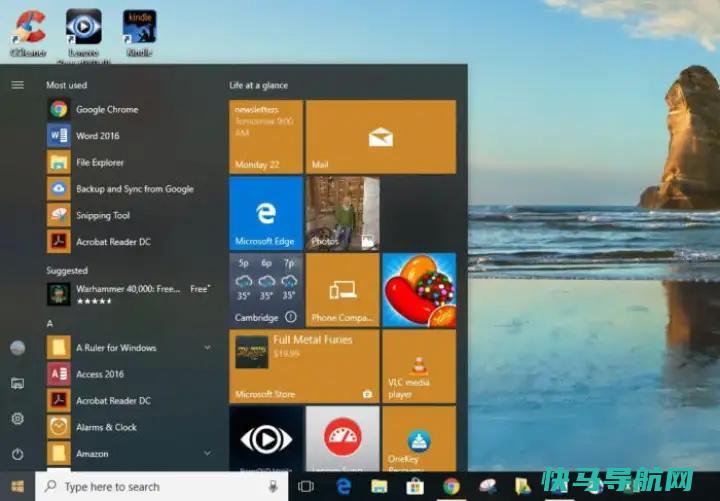Viewport: 720px width, 501px height.
Task: Open Microsoft Store from the taskbar
Action: 415,486
